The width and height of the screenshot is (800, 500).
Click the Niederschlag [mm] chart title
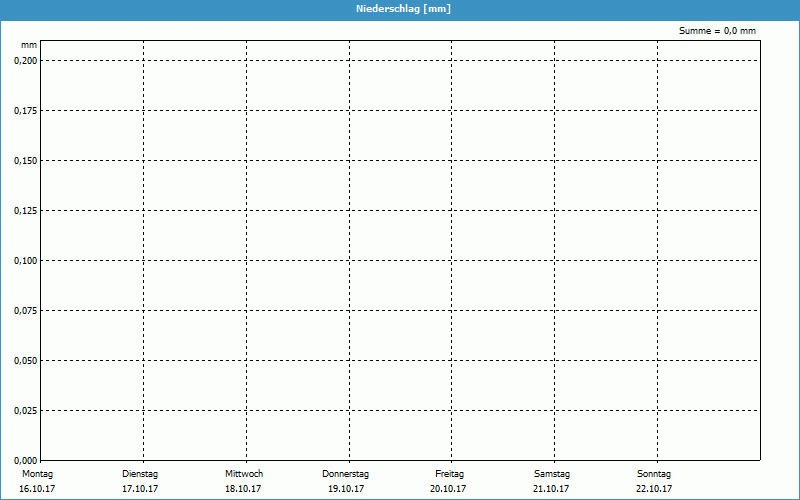pos(403,9)
